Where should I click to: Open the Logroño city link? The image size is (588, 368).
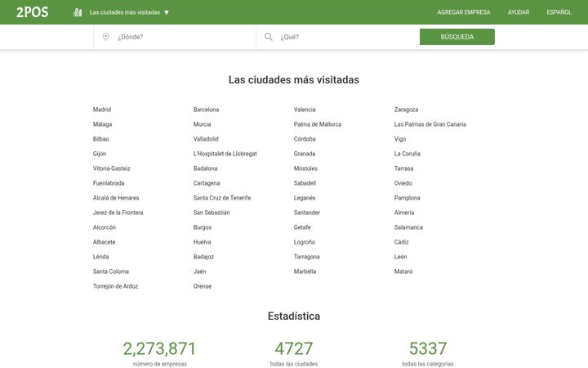[x=305, y=242]
